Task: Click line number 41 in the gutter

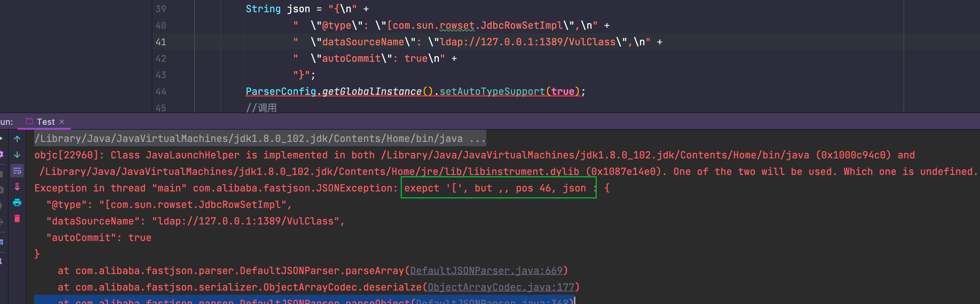Action: point(161,42)
